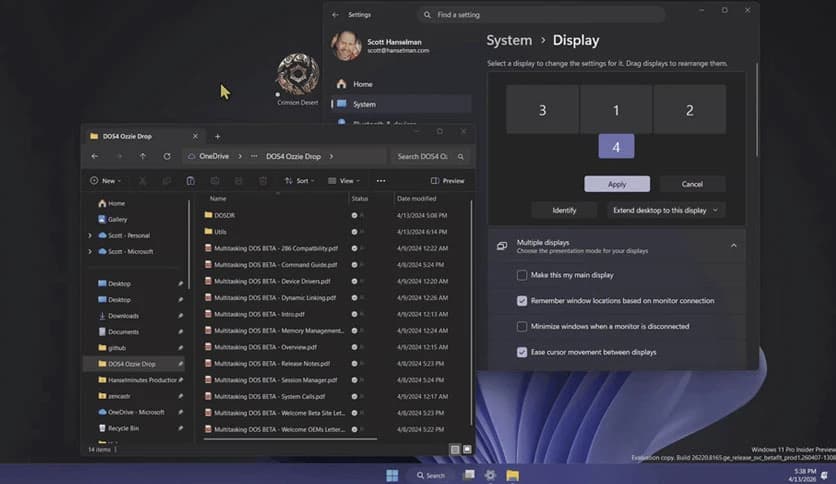Viewport: 836px width, 484px height.
Task: Open the Sort dropdown in Explorer
Action: (x=299, y=181)
